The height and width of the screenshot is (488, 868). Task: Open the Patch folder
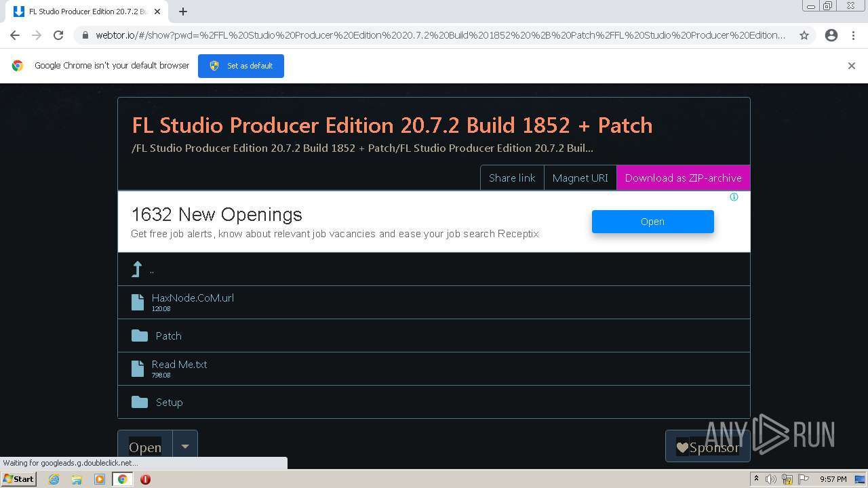pyautogui.click(x=168, y=336)
